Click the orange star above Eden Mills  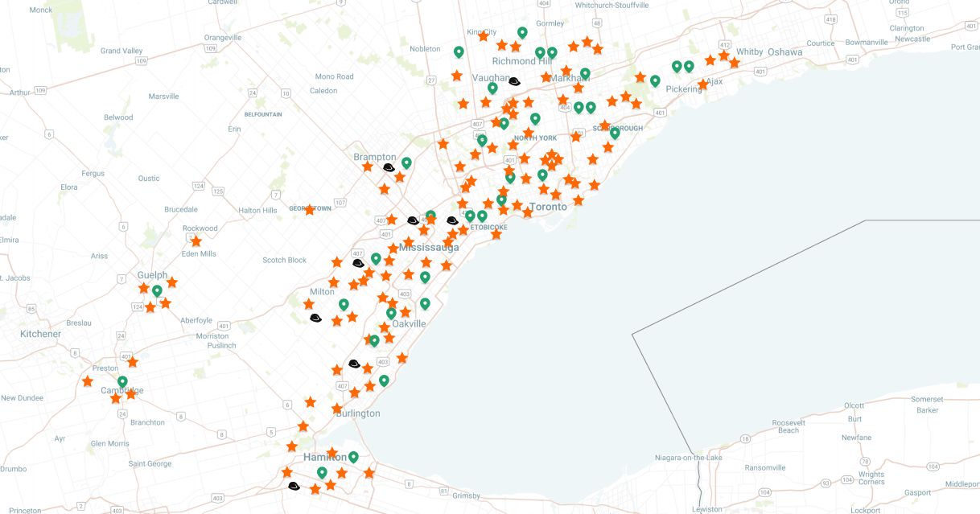[196, 241]
